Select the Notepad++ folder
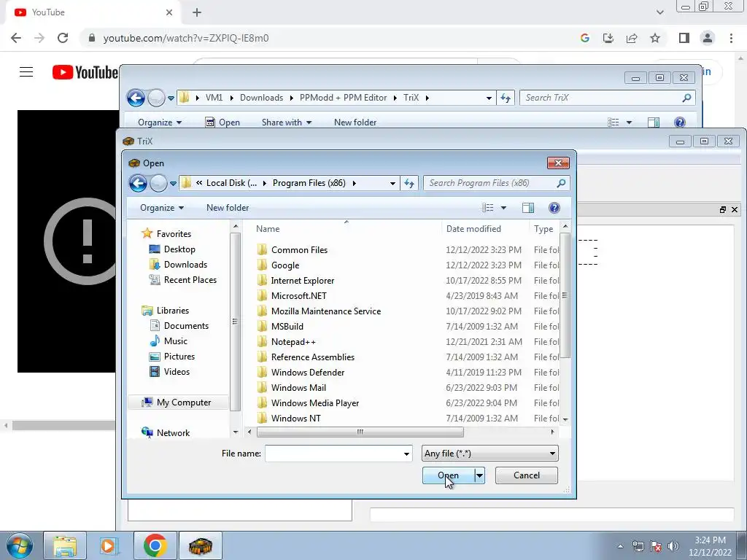Image resolution: width=747 pixels, height=560 pixels. 293,342
